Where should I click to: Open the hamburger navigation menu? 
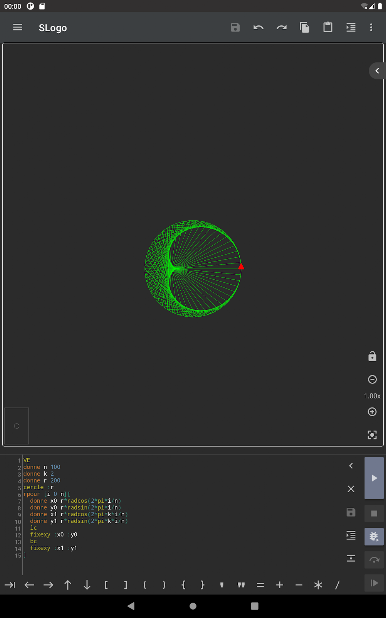click(17, 27)
